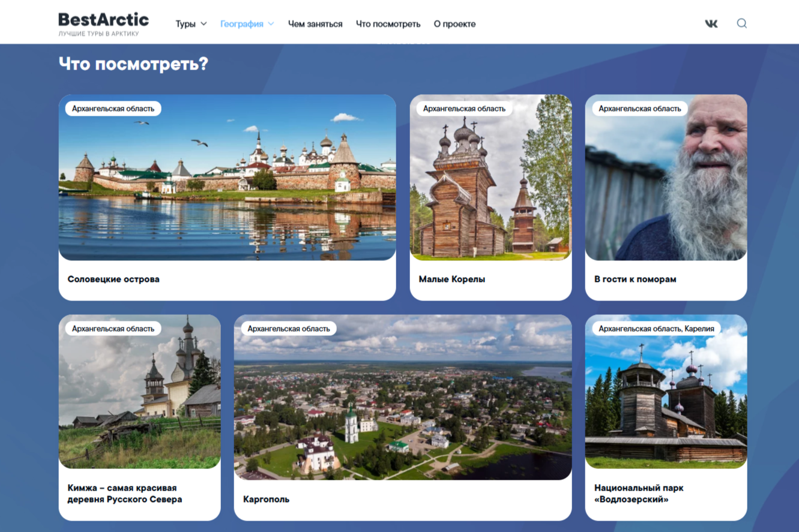Click the Архангельская область tag on Каргополь card
The image size is (799, 532).
point(289,329)
